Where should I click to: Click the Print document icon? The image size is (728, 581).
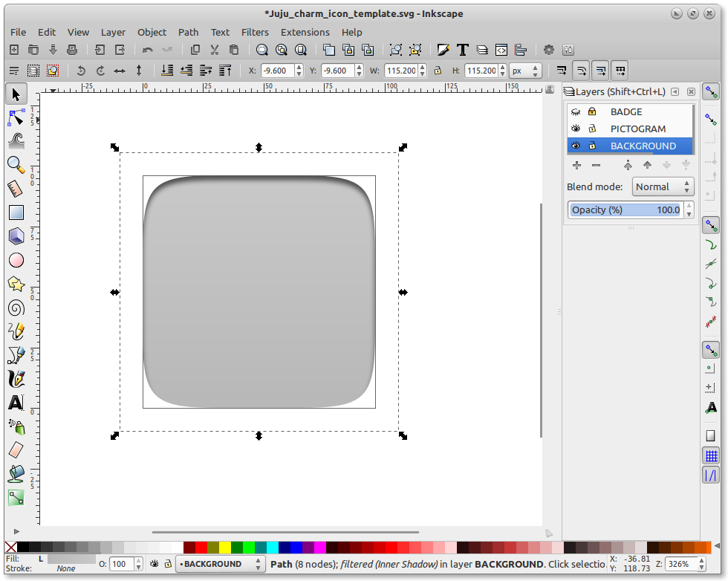pyautogui.click(x=72, y=50)
